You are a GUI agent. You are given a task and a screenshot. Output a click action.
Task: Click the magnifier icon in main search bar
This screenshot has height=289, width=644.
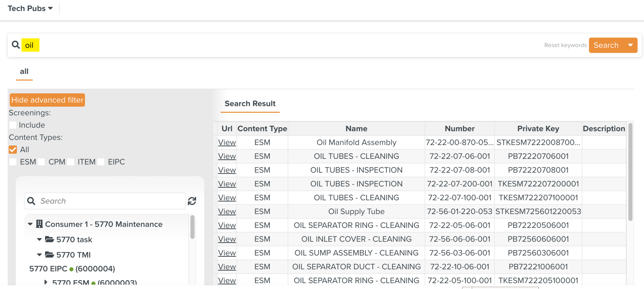pyautogui.click(x=16, y=45)
